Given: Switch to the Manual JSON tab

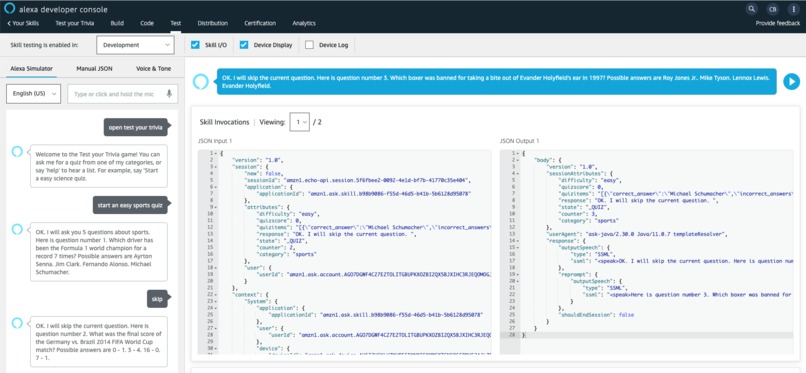Looking at the screenshot, I should click(x=95, y=68).
